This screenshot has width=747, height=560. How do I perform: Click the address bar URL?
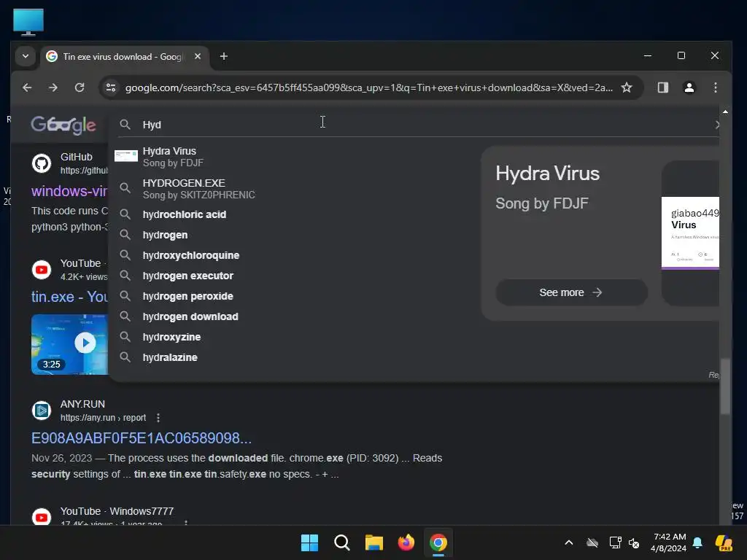(x=368, y=87)
